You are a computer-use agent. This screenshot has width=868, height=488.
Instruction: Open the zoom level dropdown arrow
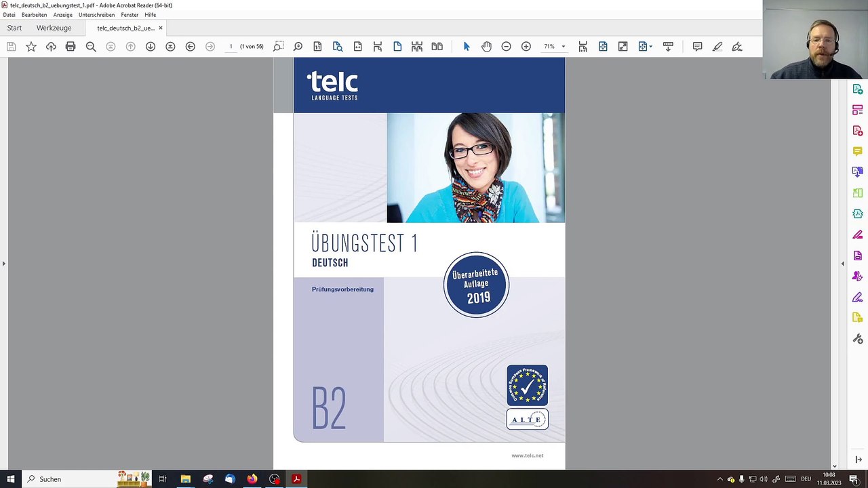[563, 46]
